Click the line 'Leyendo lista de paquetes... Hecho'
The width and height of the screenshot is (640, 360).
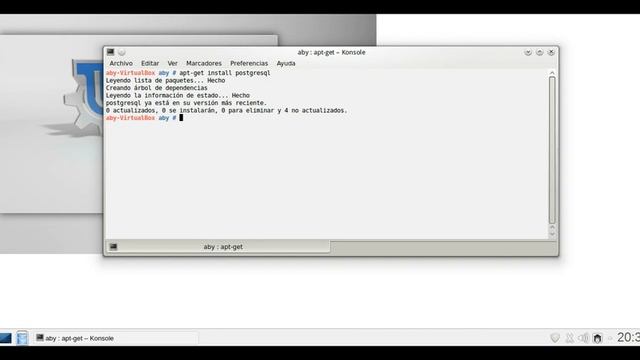tap(165, 80)
